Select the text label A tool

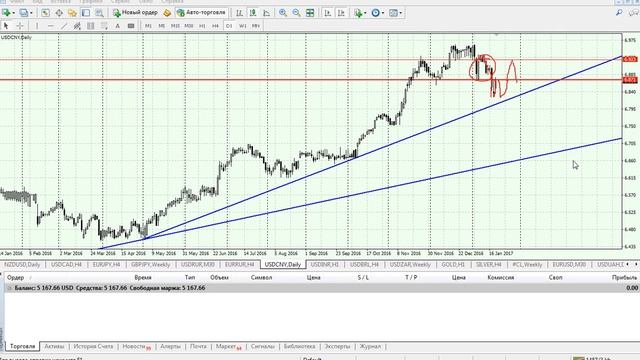pos(118,26)
